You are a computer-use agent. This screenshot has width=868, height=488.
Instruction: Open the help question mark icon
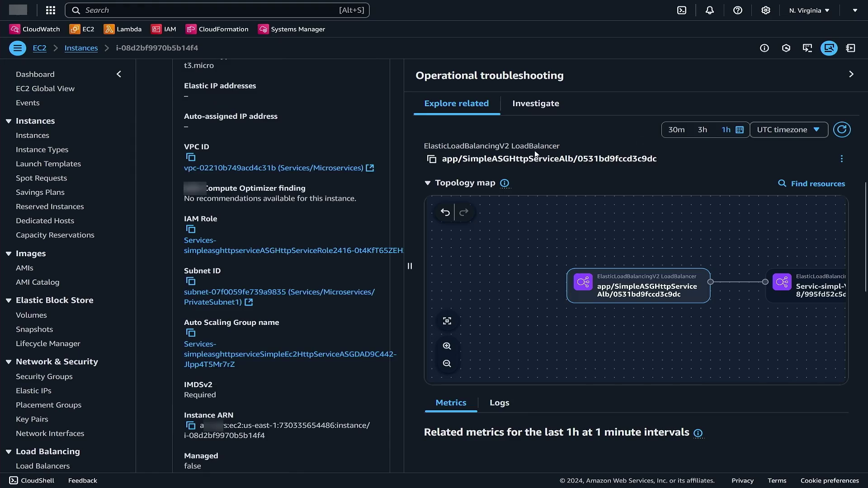738,10
